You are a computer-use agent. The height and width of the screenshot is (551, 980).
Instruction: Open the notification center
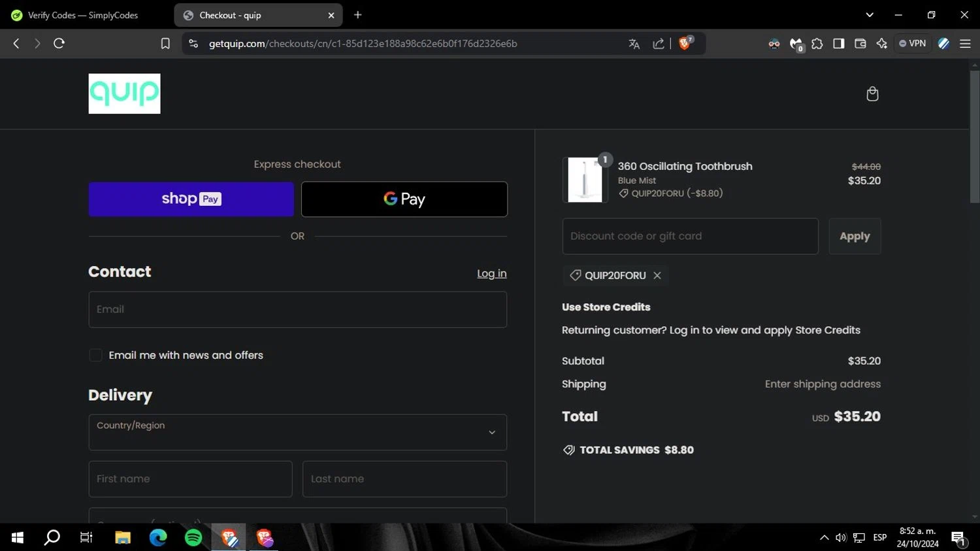pyautogui.click(x=959, y=539)
